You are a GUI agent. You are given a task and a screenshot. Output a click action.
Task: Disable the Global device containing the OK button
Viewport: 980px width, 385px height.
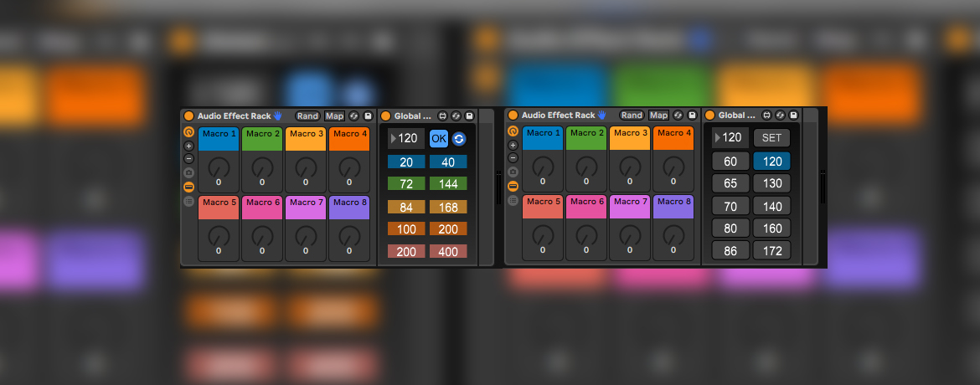(386, 116)
